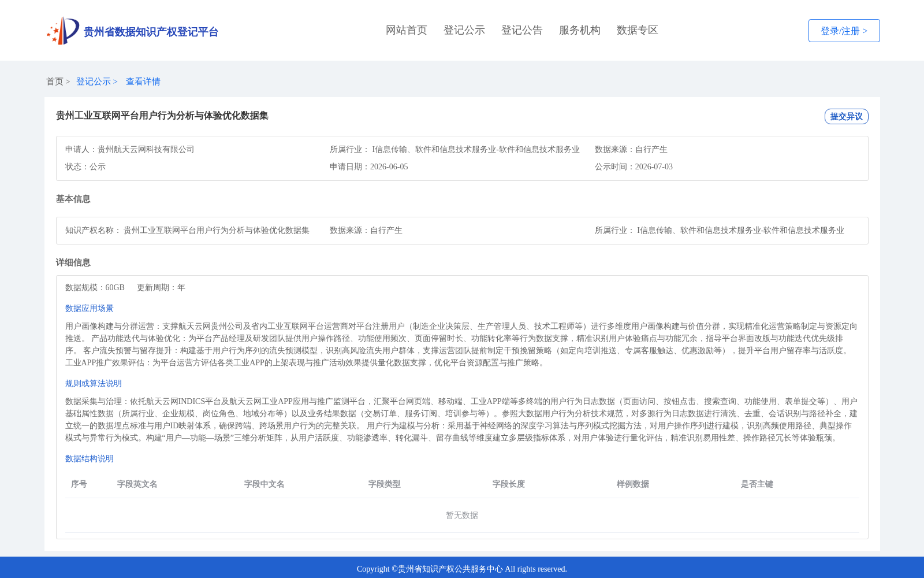Click the footer copyright text
The width and height of the screenshot is (924, 578).
click(462, 569)
